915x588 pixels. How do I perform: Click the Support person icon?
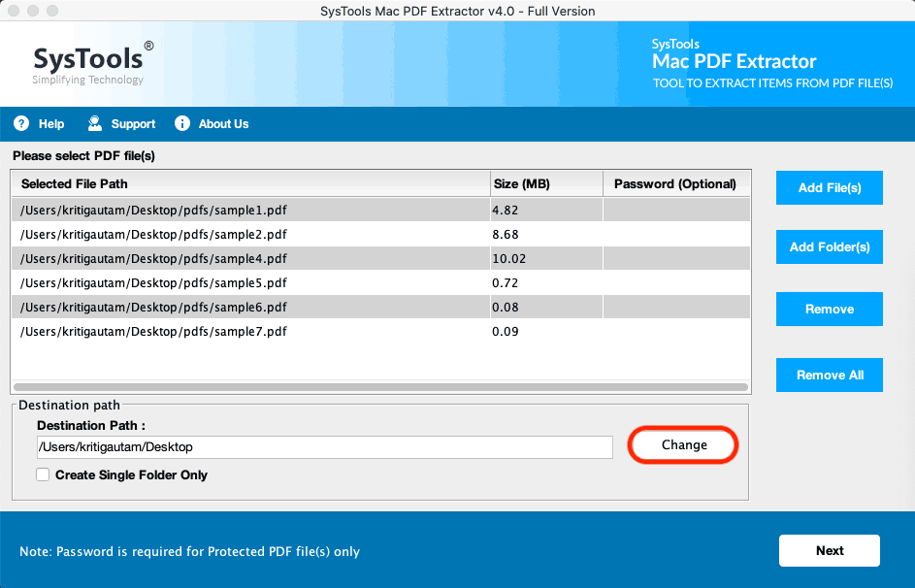(x=94, y=123)
